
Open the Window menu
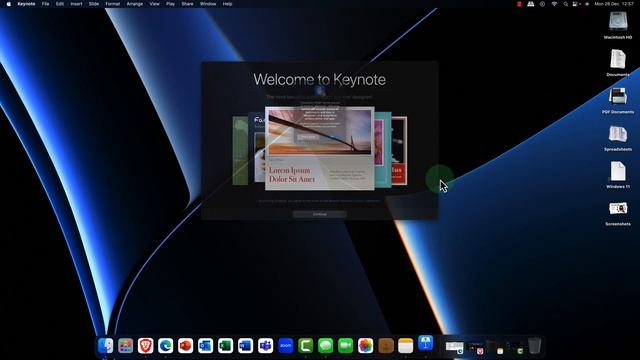(x=208, y=4)
